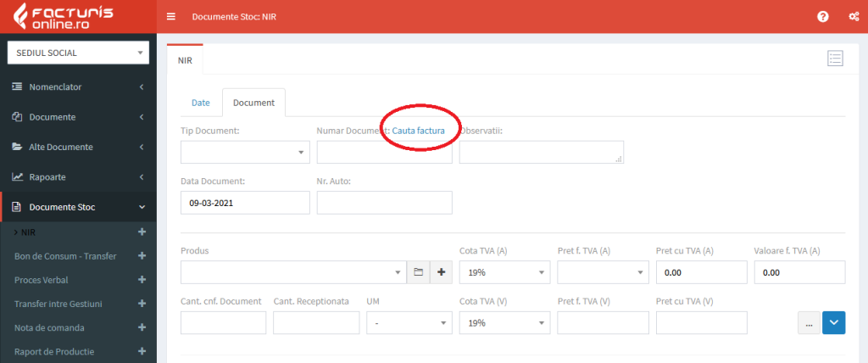
Task: Open the Tip Document dropdown
Action: [245, 152]
